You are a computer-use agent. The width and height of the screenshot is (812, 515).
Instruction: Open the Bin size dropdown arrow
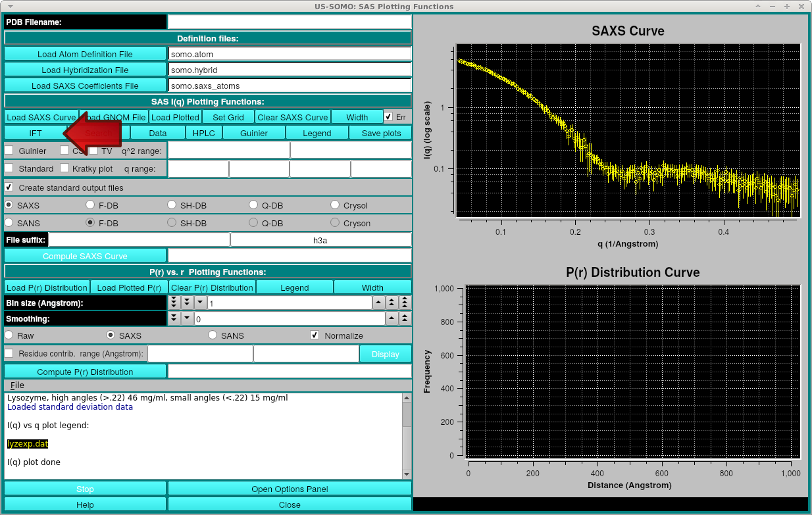[199, 302]
